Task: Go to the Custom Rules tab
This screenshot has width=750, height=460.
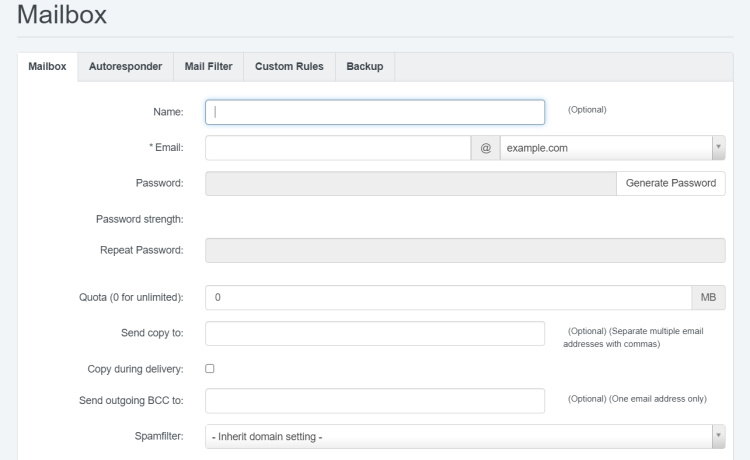Action: tap(288, 66)
